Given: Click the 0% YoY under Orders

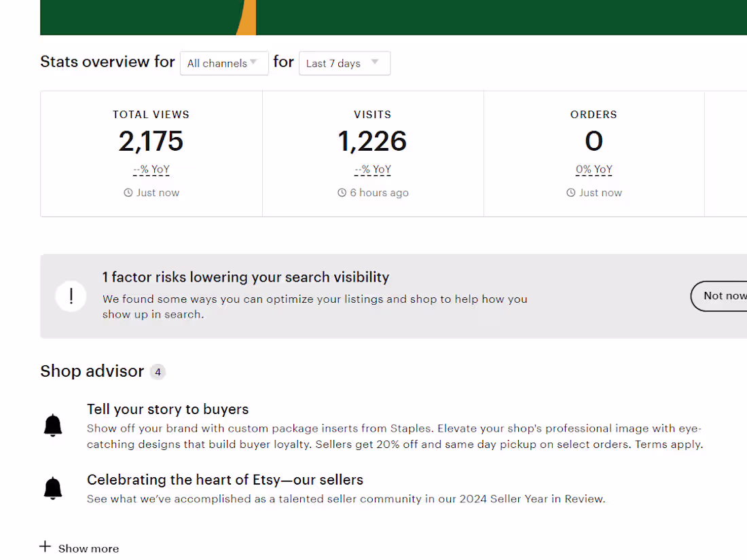Looking at the screenshot, I should 594,170.
